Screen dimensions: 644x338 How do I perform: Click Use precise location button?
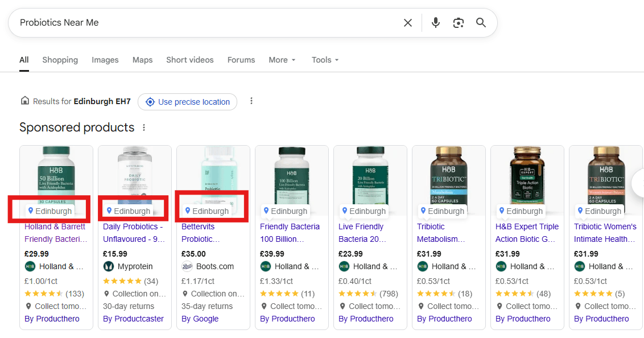click(x=187, y=102)
